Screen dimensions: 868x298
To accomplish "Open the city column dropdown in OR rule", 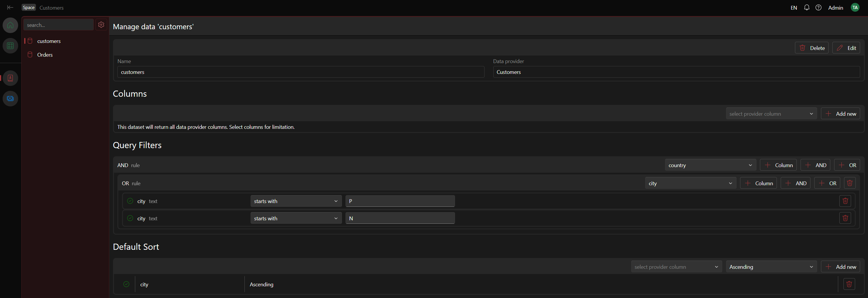I will click(x=690, y=183).
